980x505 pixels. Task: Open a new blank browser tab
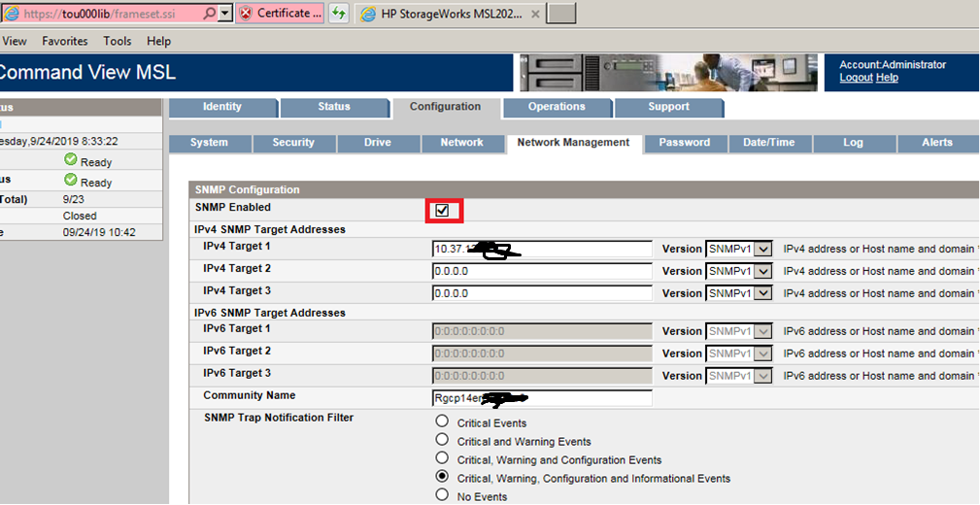pos(561,13)
